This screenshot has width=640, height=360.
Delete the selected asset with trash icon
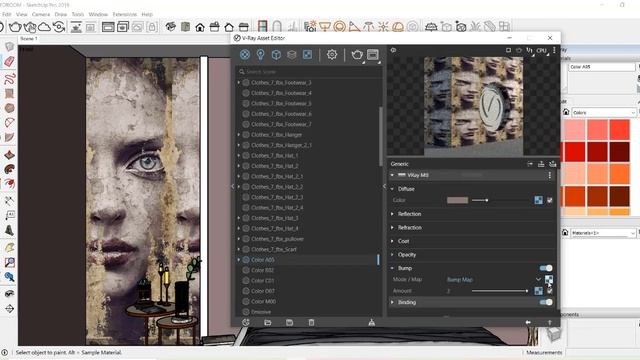311,322
